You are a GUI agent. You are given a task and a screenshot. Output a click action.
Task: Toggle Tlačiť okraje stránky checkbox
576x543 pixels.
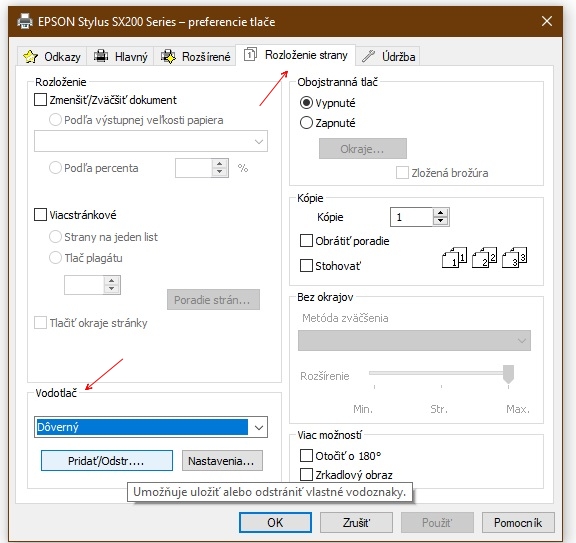click(x=40, y=323)
